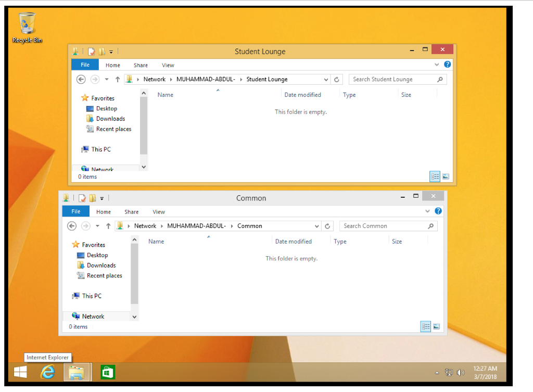Click New folder icon in Student Lounge title bar

pos(101,52)
